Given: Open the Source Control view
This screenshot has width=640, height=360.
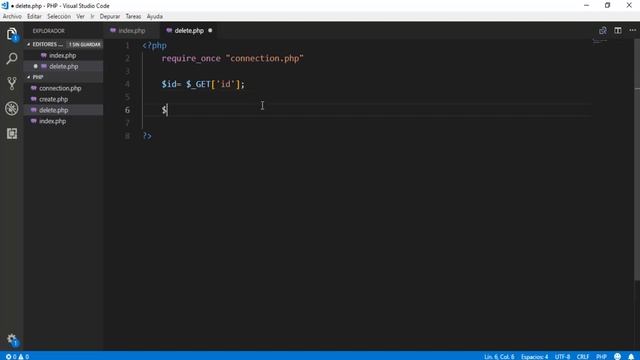Looking at the screenshot, I should tap(12, 83).
